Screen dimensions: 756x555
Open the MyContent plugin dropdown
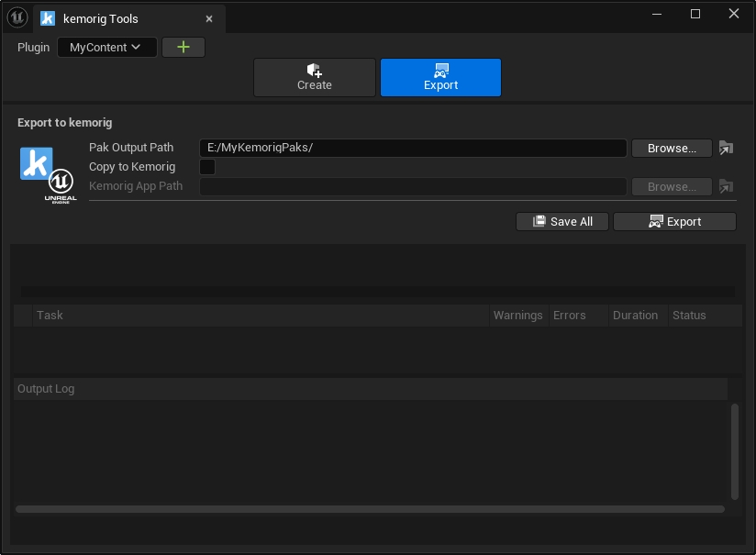click(106, 48)
